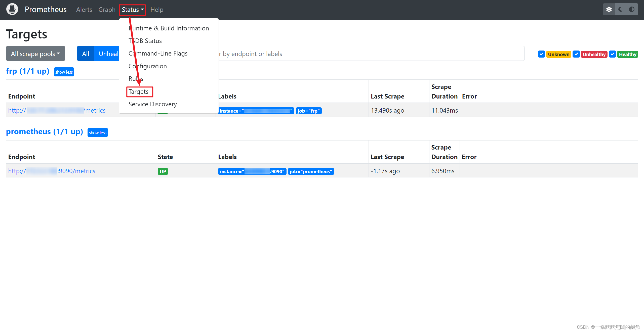Open the prometheus :9090/metrics endpoint link
644x332 pixels.
[x=52, y=171]
